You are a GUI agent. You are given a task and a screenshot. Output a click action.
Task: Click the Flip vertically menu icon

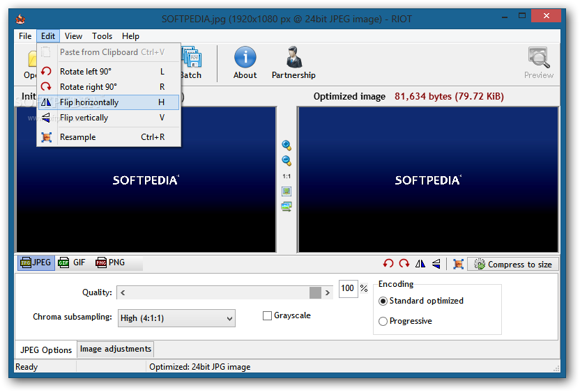tap(46, 118)
